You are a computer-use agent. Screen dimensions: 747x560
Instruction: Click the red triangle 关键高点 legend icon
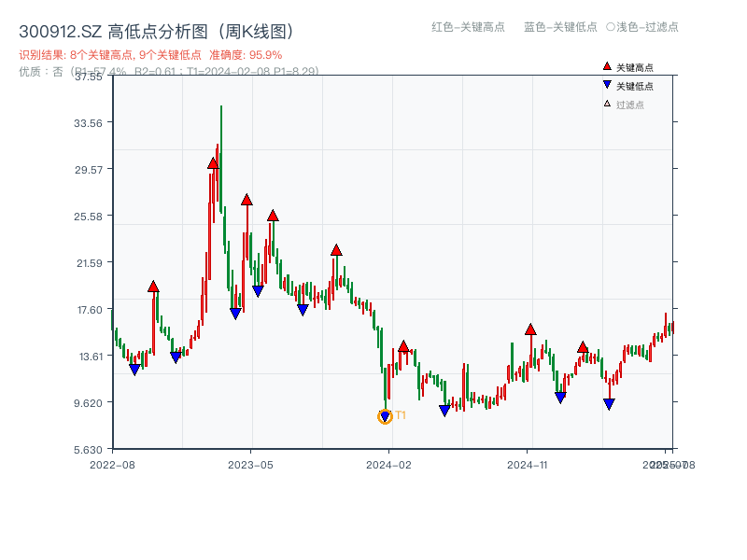click(x=605, y=66)
